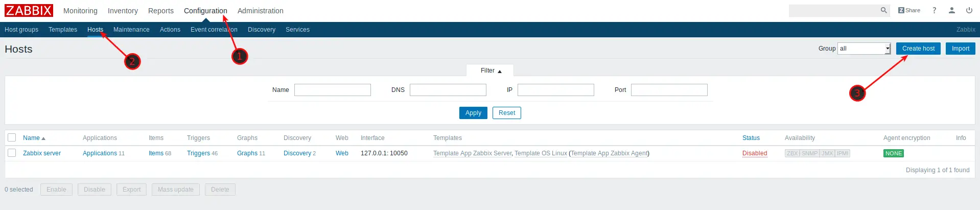This screenshot has height=210, width=980.
Task: Click the ZBX availability indicator
Action: pyautogui.click(x=792, y=153)
